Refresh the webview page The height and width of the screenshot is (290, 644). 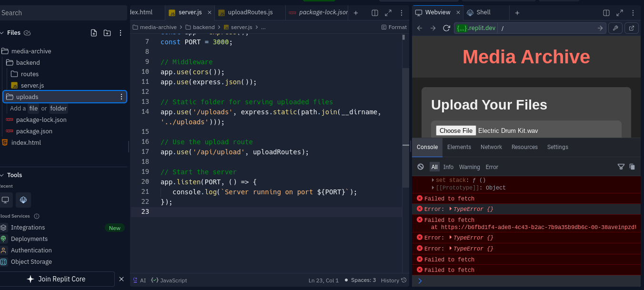tap(446, 28)
